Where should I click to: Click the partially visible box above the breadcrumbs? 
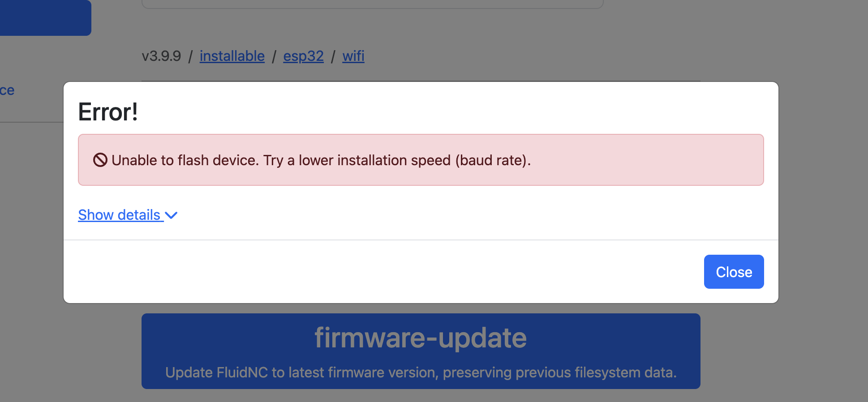(372, 4)
